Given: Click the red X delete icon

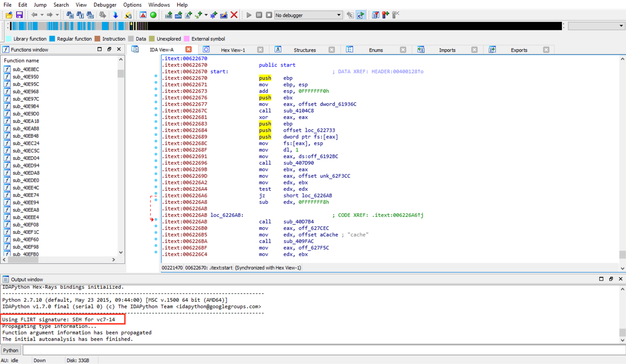Looking at the screenshot, I should 234,15.
